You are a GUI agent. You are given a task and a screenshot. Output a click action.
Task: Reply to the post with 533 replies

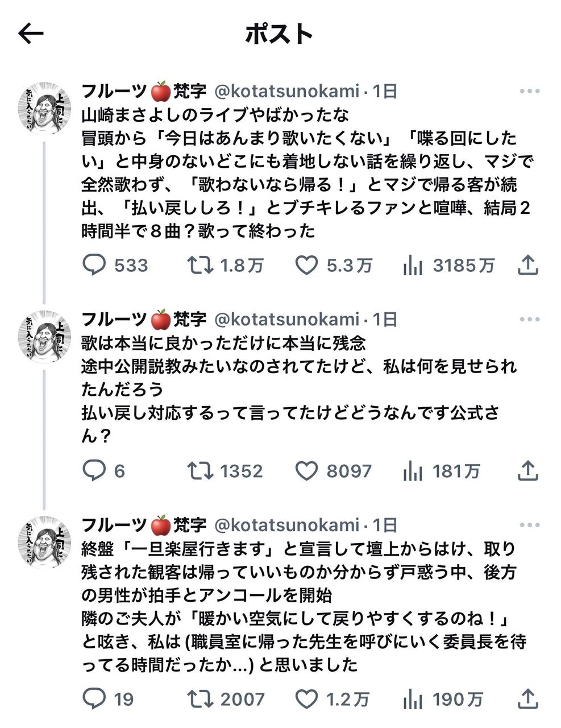coord(94,266)
